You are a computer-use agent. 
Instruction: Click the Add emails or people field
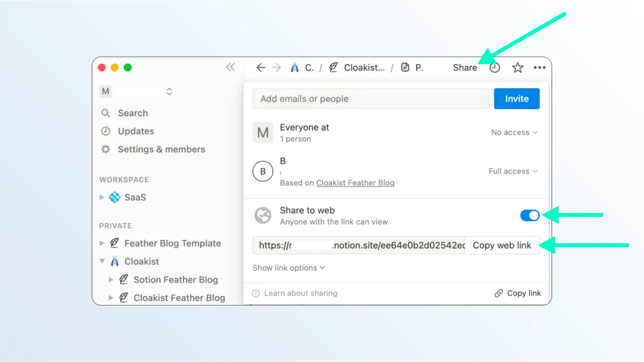(x=370, y=99)
